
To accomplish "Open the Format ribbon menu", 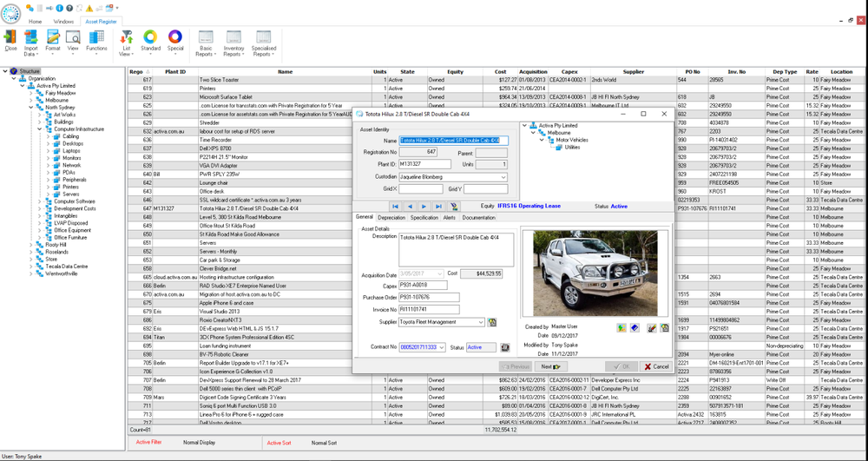I will (x=53, y=43).
